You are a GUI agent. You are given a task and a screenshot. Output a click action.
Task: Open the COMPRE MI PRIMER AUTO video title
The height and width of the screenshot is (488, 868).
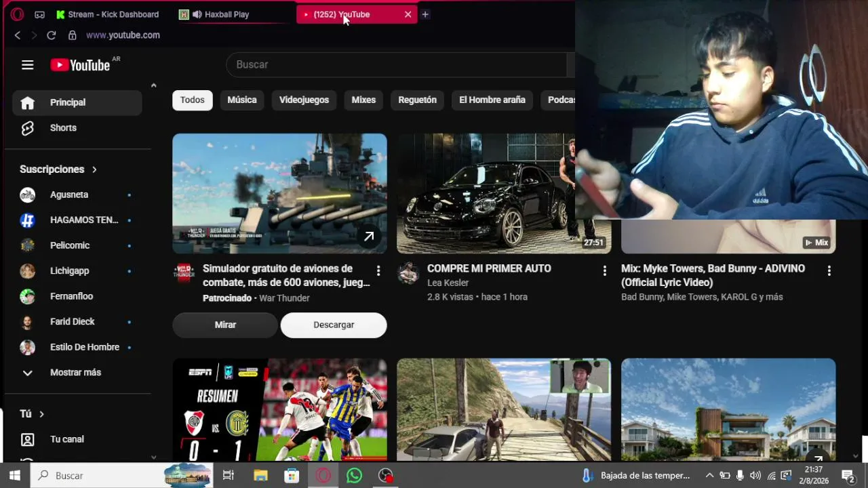pyautogui.click(x=489, y=269)
